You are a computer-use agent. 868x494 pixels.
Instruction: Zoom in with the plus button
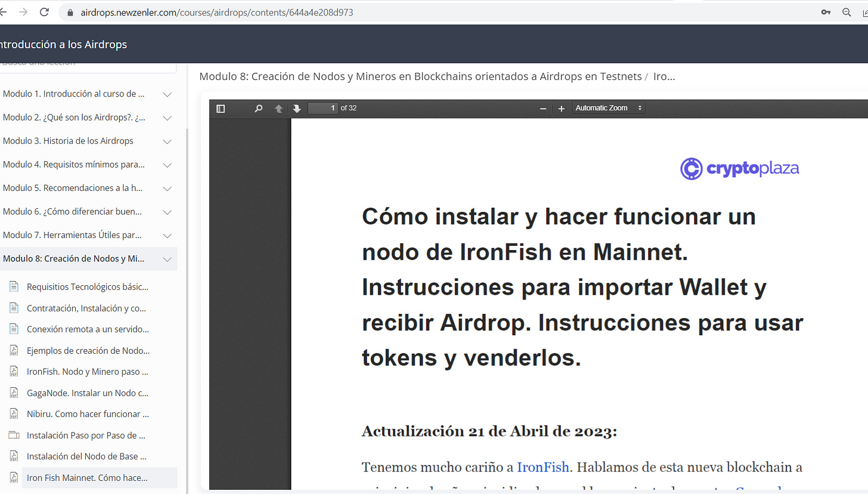(561, 109)
